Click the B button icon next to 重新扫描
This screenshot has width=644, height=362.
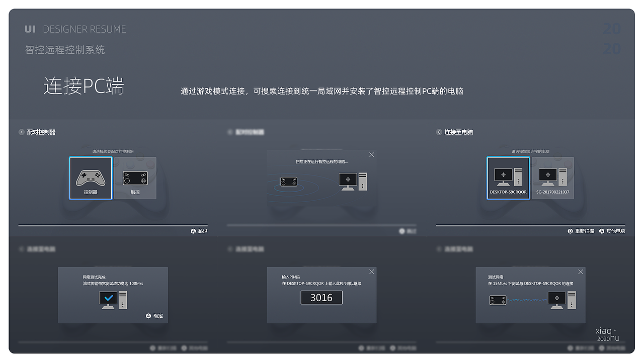pyautogui.click(x=571, y=231)
